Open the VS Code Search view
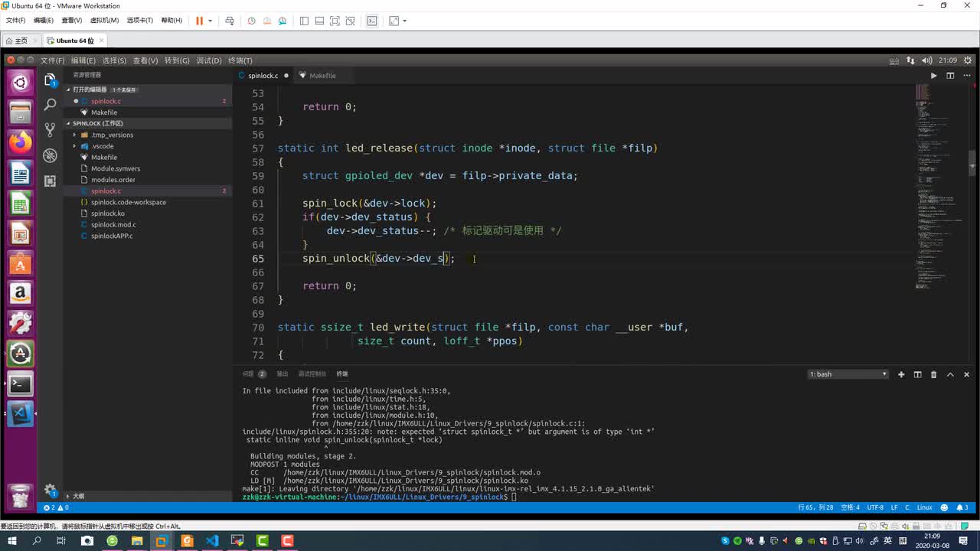The width and height of the screenshot is (980, 551). (x=51, y=104)
